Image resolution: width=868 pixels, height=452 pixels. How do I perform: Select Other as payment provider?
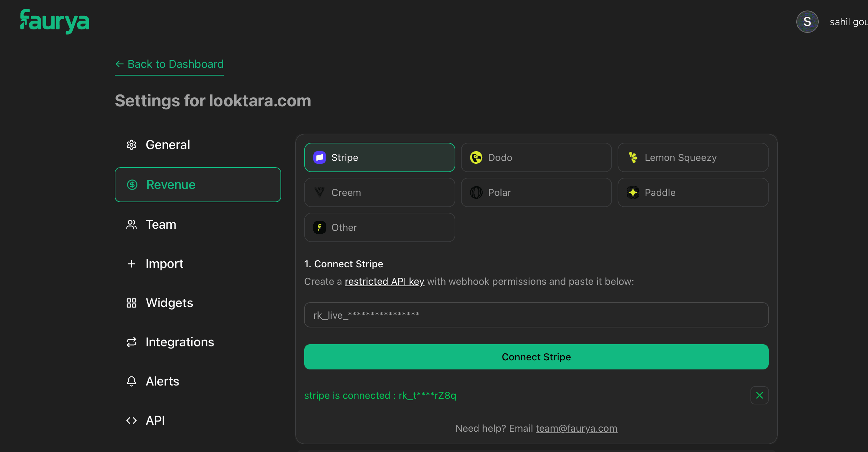[x=380, y=227]
